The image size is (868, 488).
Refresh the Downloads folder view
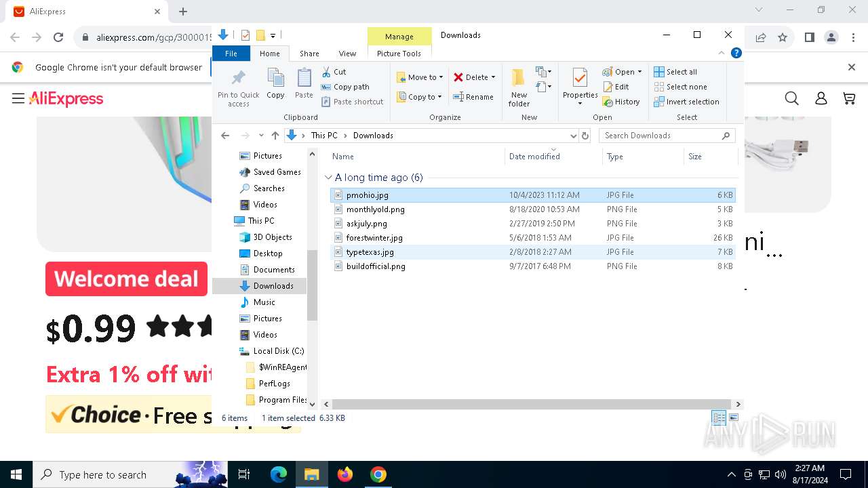pyautogui.click(x=586, y=136)
